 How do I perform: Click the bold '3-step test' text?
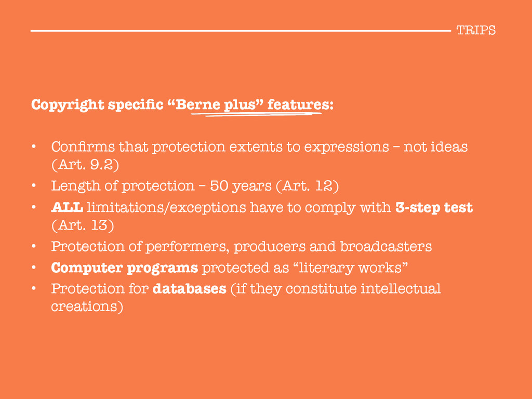(x=434, y=208)
